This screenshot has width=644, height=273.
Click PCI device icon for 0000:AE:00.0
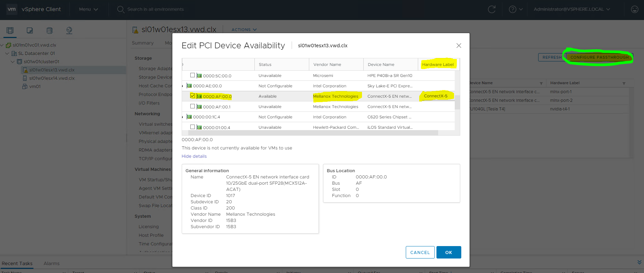[189, 86]
